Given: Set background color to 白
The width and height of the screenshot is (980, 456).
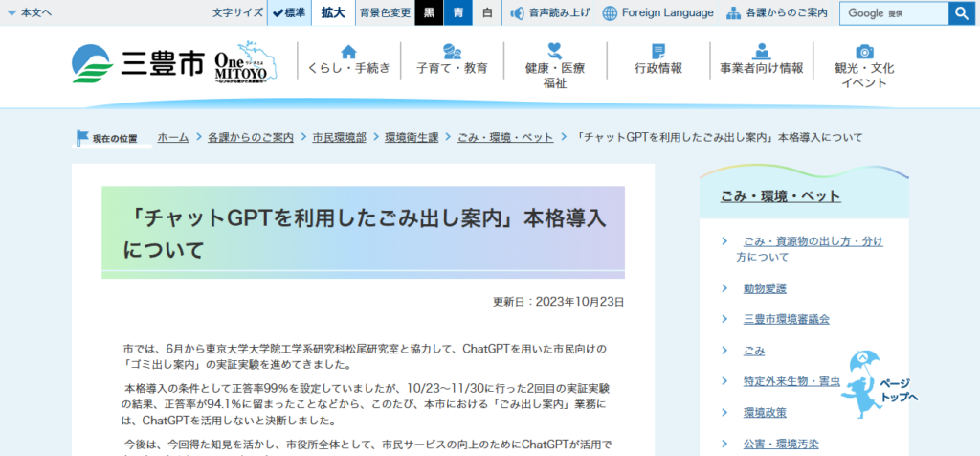Looking at the screenshot, I should [487, 13].
